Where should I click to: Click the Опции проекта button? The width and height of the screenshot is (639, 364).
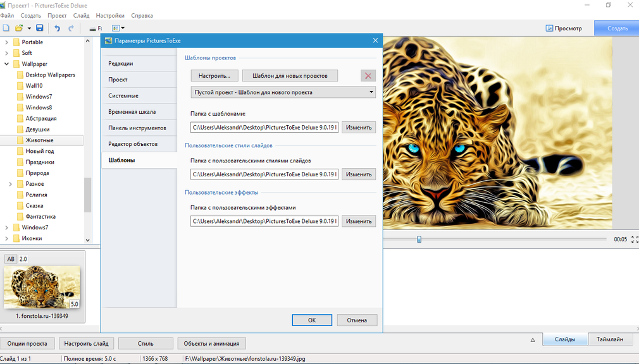coord(27,344)
